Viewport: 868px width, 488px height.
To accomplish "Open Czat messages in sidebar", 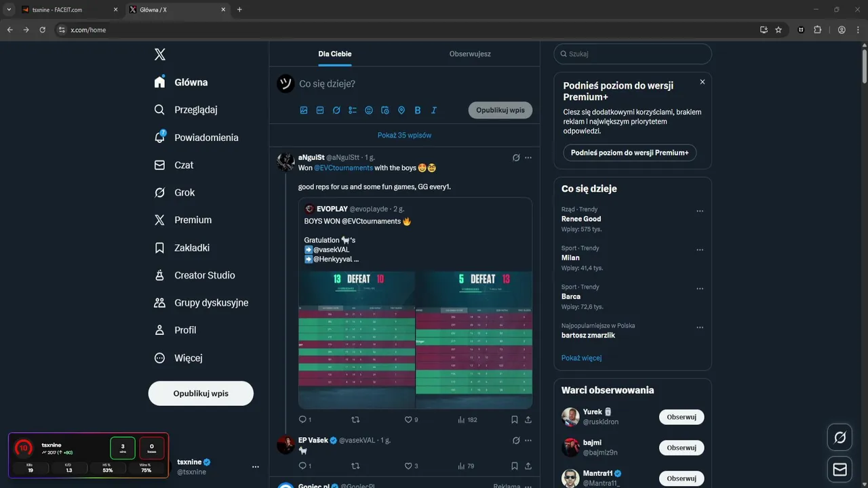I will [x=174, y=165].
